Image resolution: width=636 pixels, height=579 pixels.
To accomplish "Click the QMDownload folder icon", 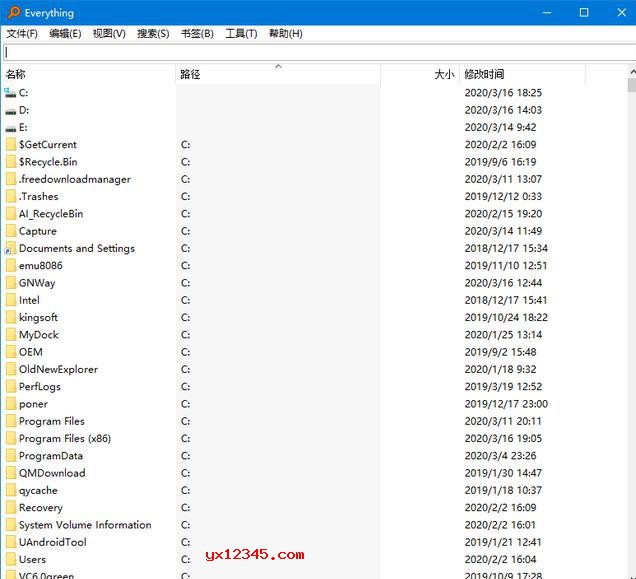I will (11, 473).
